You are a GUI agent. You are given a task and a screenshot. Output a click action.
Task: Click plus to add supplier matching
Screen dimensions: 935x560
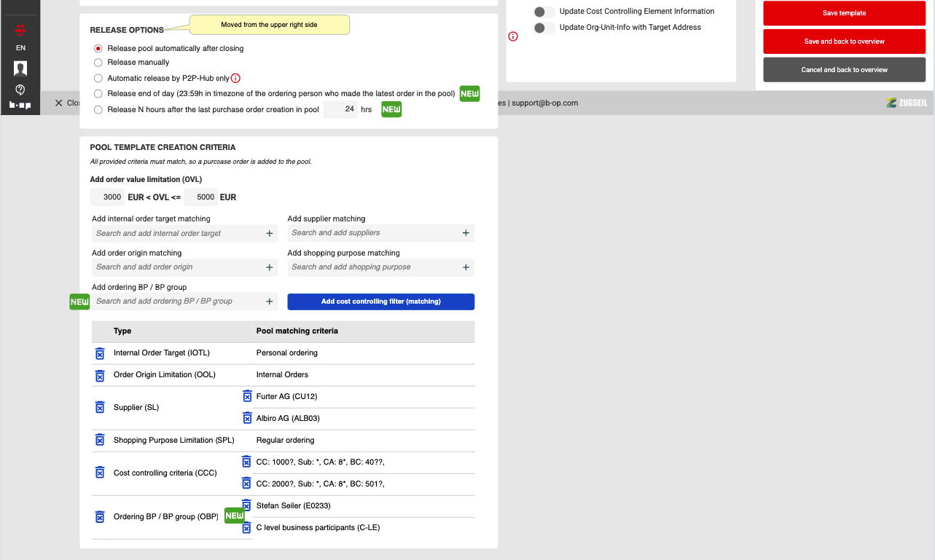(466, 233)
